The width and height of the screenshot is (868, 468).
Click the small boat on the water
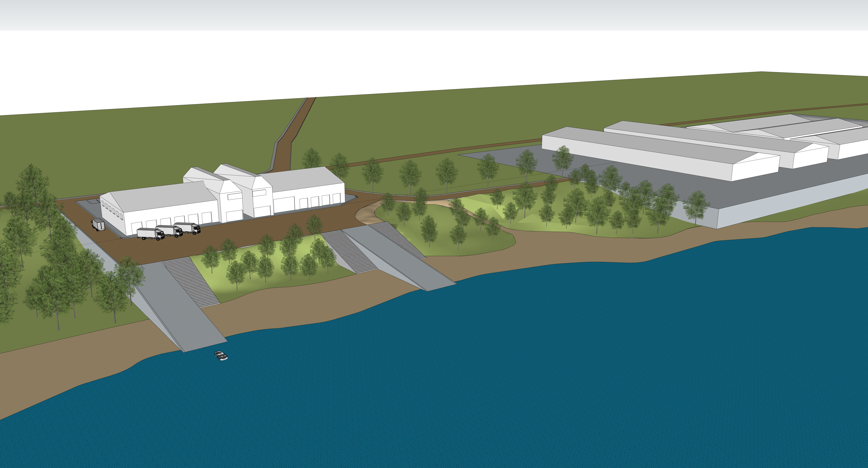[221, 356]
